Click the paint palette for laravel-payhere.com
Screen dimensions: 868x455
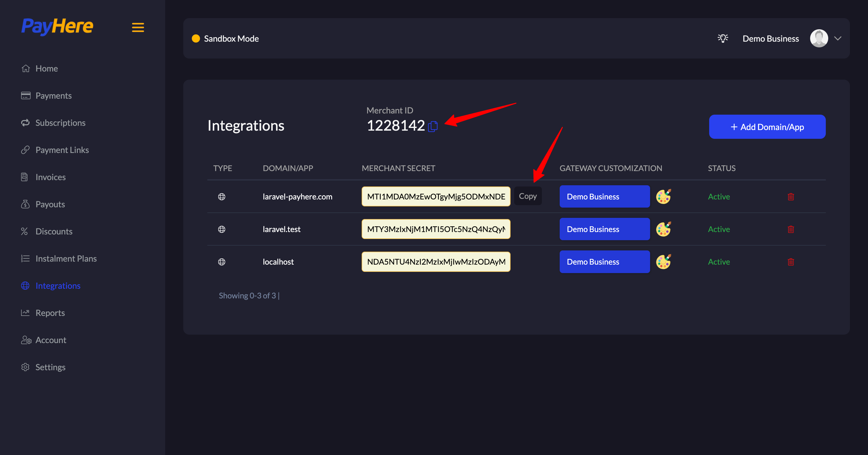[663, 196]
